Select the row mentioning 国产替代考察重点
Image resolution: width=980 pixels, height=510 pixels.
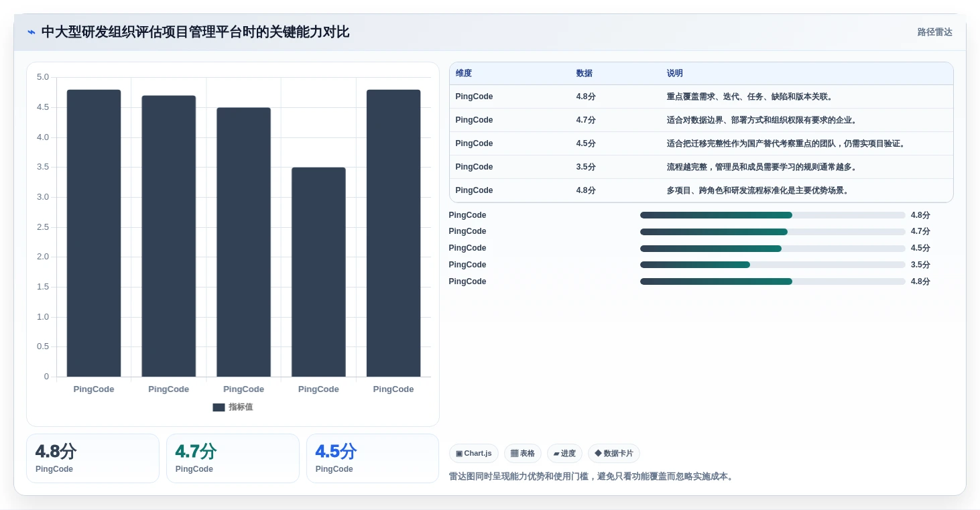click(x=701, y=143)
